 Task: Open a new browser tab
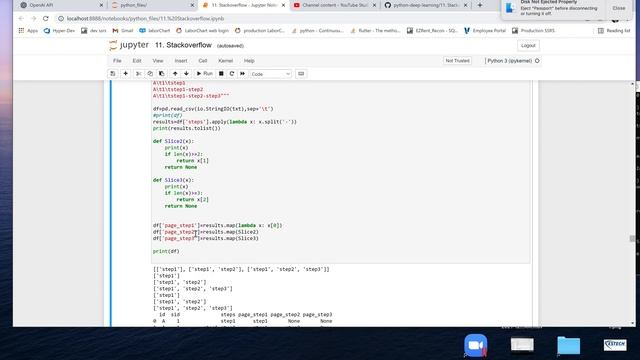[480, 5]
